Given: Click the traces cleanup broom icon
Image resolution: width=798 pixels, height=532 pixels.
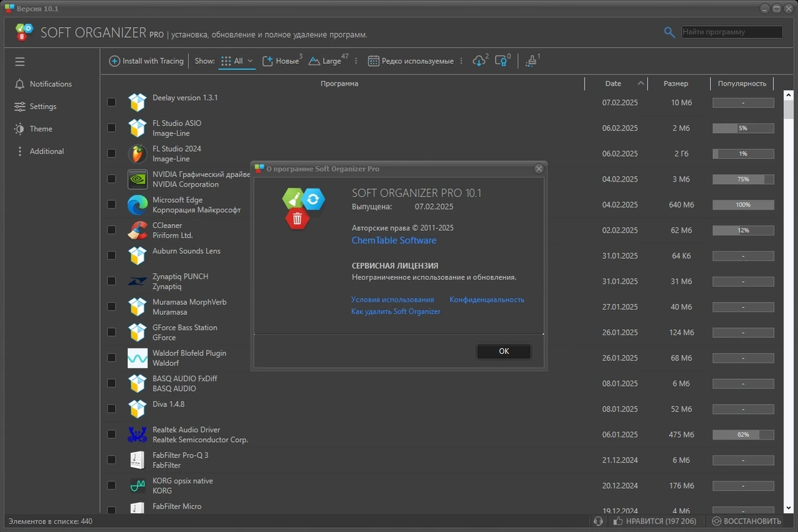Looking at the screenshot, I should pos(530,61).
